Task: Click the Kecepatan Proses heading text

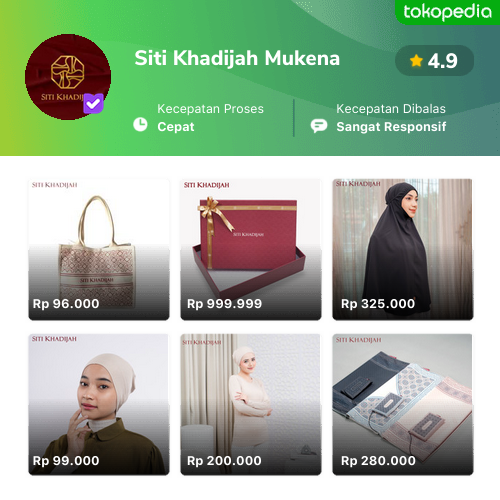Action: pos(210,109)
